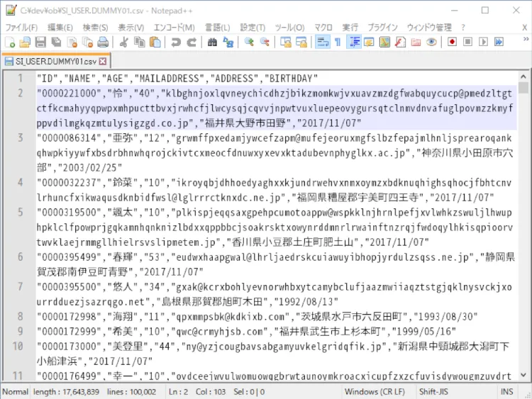The height and width of the screenshot is (399, 532).
Task: Run macro multiple times icon
Action: [x=499, y=42]
